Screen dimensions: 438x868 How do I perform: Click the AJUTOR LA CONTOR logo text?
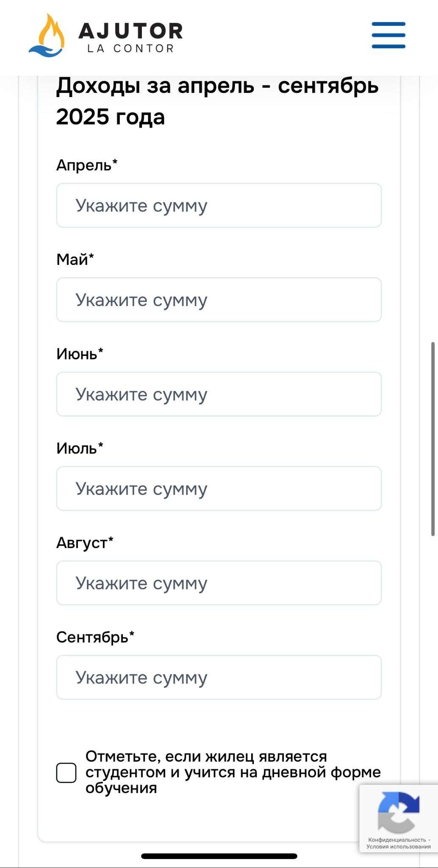131,38
